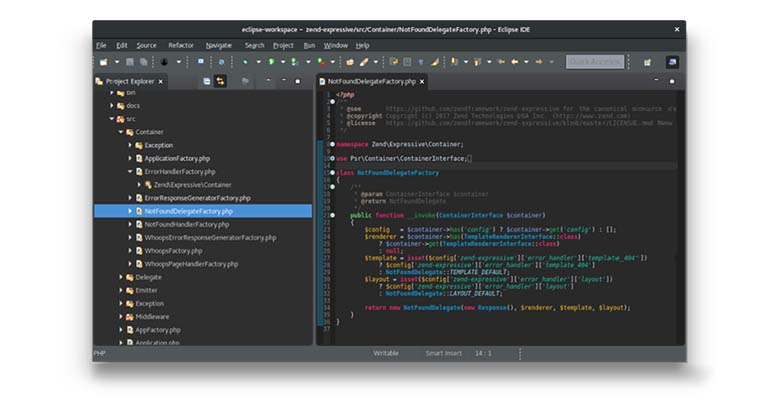Select AppFactory.php in the tree

pos(158,330)
